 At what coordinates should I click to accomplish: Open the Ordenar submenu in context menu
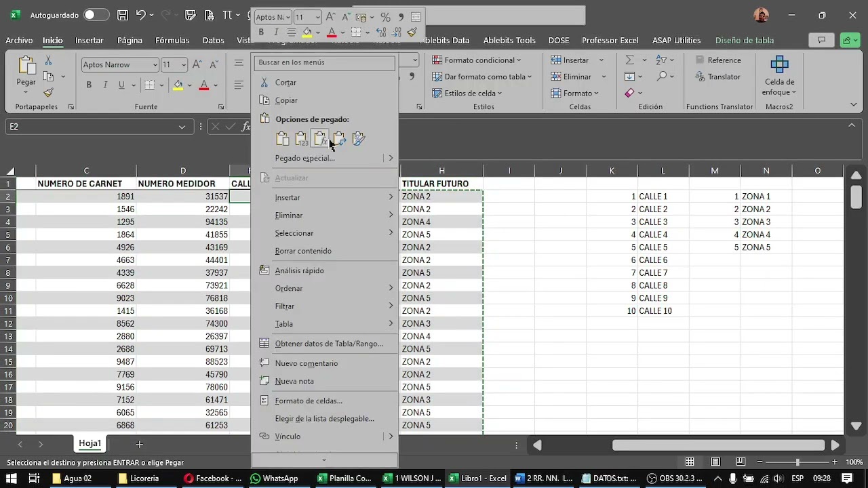(324, 289)
